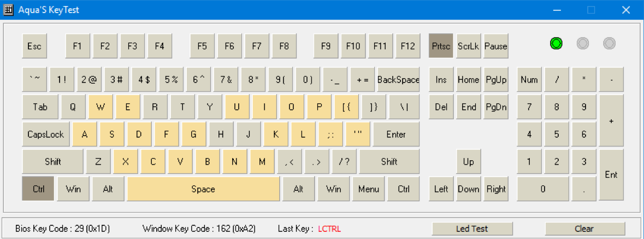This screenshot has width=644, height=239.
Task: Click the Menu key
Action: [368, 189]
